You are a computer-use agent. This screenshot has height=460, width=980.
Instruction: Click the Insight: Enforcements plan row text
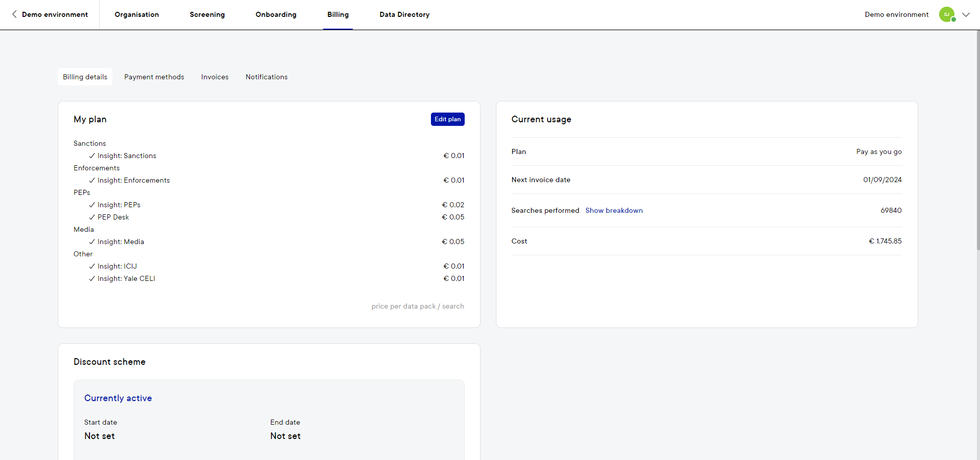click(133, 180)
